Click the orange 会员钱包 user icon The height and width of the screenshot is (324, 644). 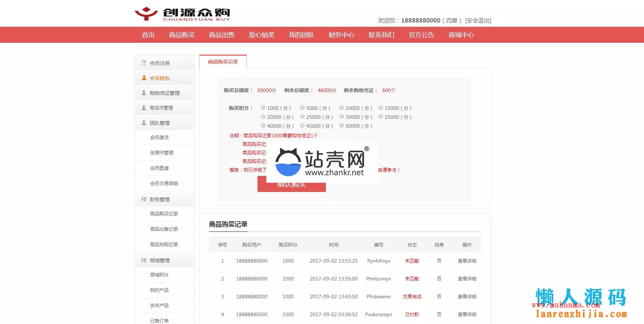tap(144, 78)
